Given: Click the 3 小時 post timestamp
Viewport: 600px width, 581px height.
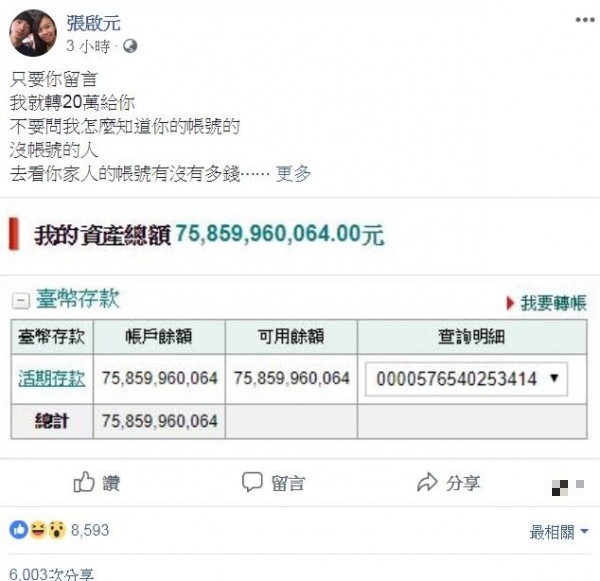Looking at the screenshot, I should click(88, 46).
